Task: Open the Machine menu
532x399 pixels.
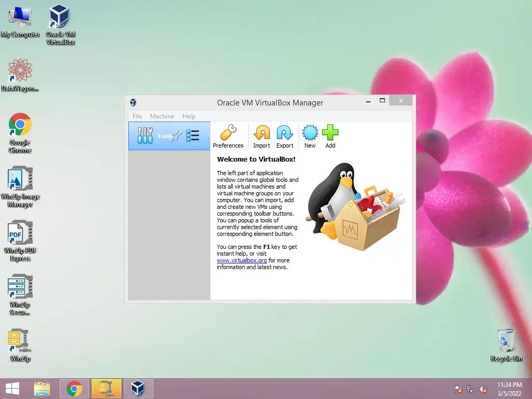Action: [162, 116]
